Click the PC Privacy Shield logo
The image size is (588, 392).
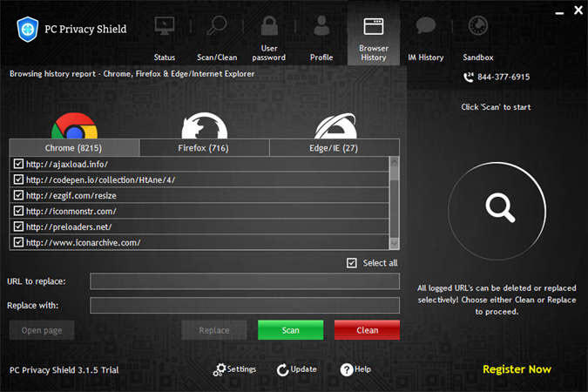(27, 30)
